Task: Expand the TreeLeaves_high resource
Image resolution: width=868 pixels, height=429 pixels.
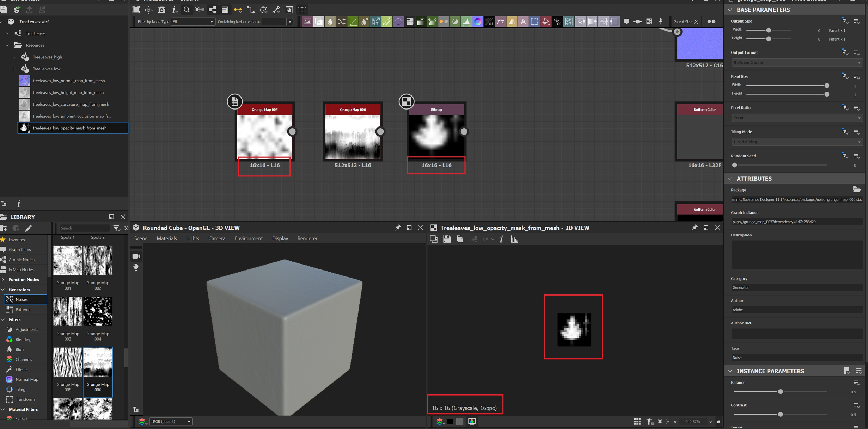Action: point(14,57)
